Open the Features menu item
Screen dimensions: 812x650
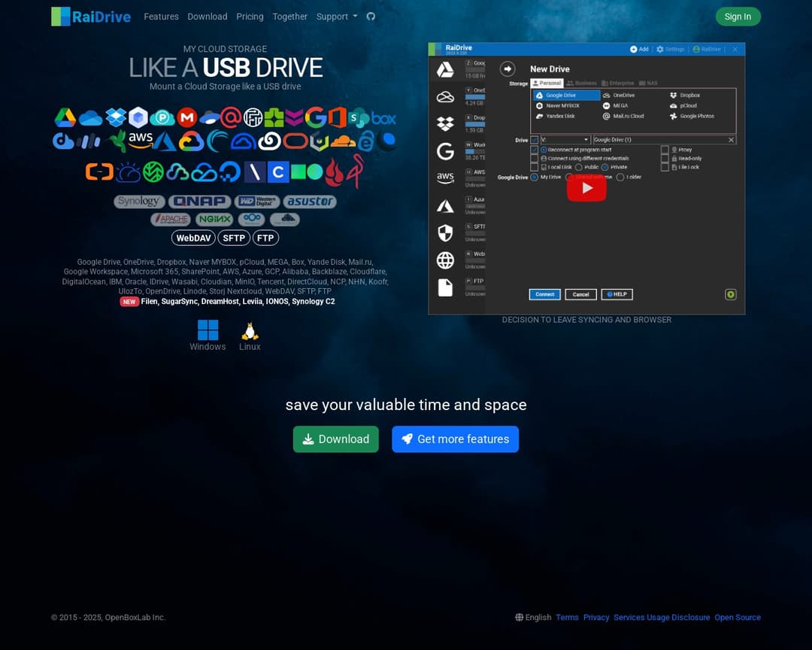tap(161, 17)
